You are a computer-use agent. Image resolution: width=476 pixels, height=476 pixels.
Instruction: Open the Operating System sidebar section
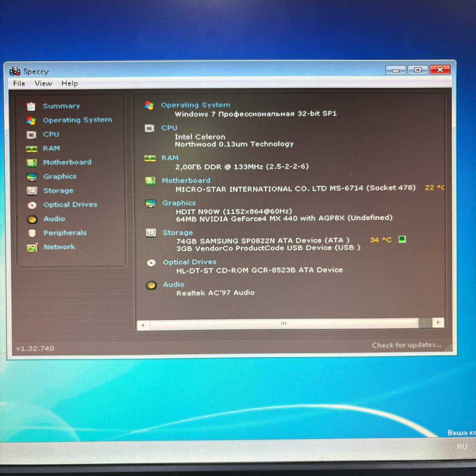coord(77,120)
